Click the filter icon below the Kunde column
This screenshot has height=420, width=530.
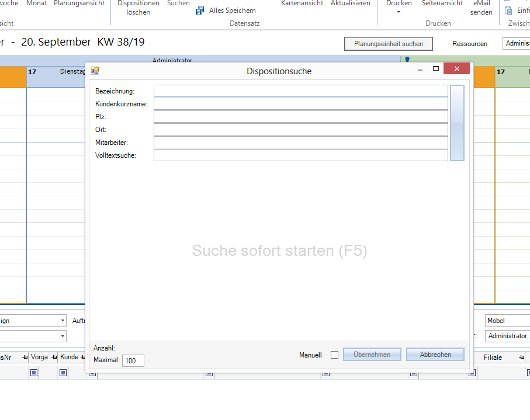[63, 372]
